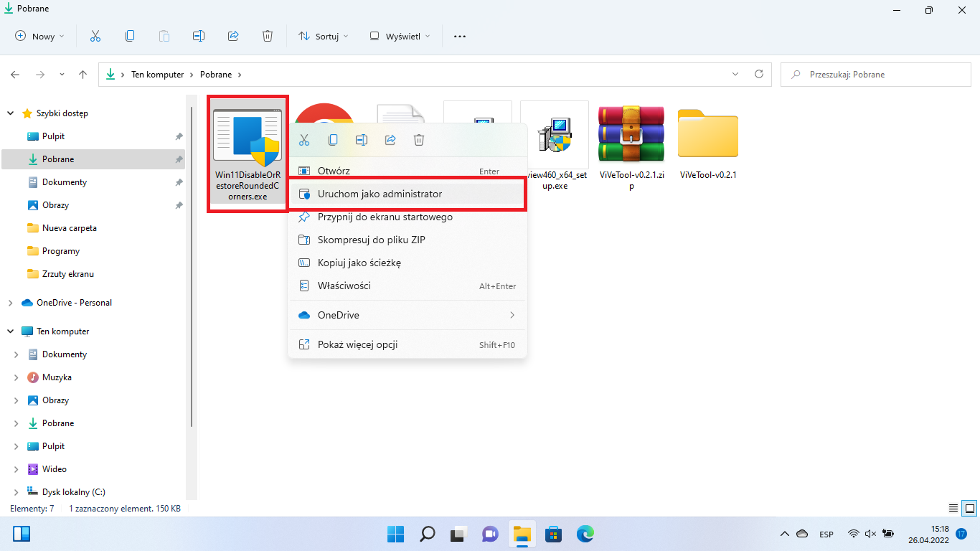Image resolution: width=980 pixels, height=551 pixels.
Task: Expand the OneDrive submenu arrow
Action: pos(512,315)
